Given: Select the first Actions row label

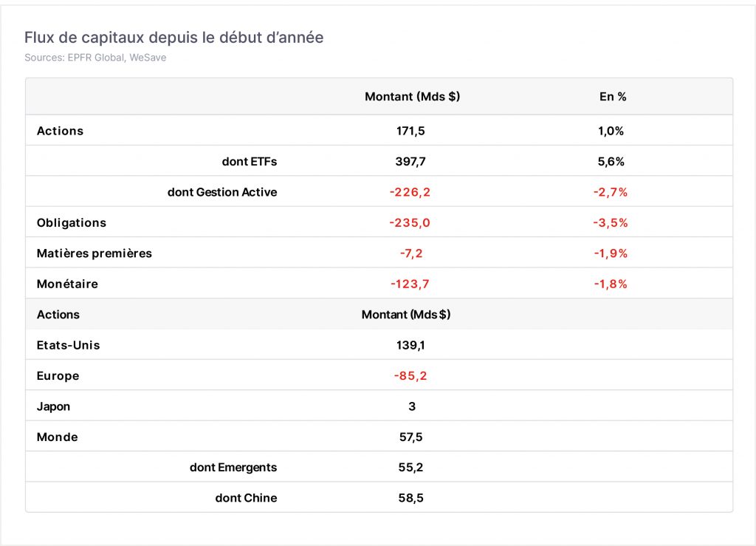Looking at the screenshot, I should pos(61,131).
